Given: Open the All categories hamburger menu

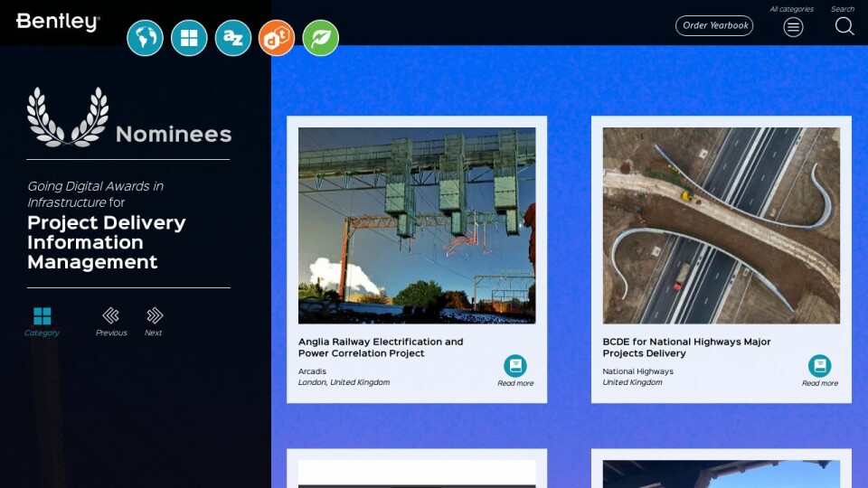Looking at the screenshot, I should pyautogui.click(x=793, y=26).
